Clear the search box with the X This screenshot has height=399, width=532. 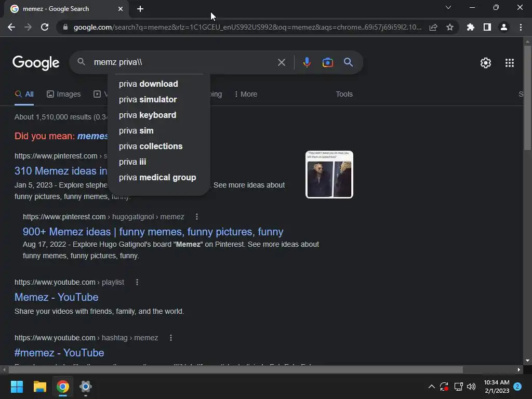(x=282, y=62)
